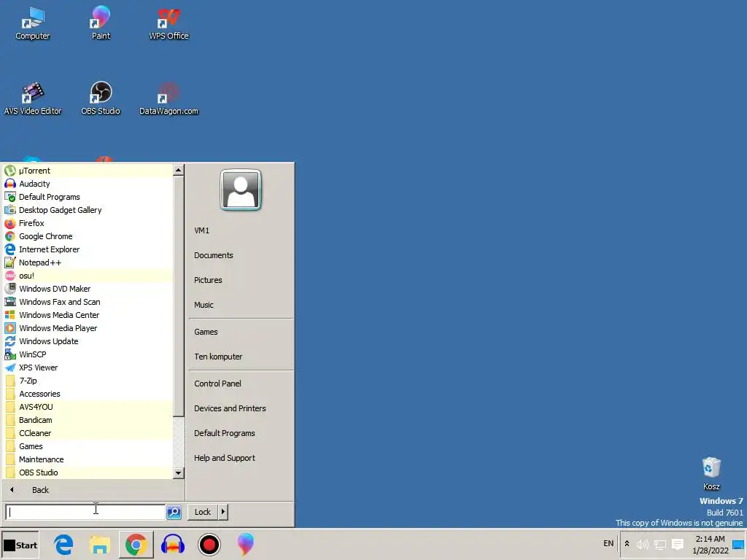The width and height of the screenshot is (747, 560).
Task: Open Default Programs in the programs list
Action: [88, 197]
